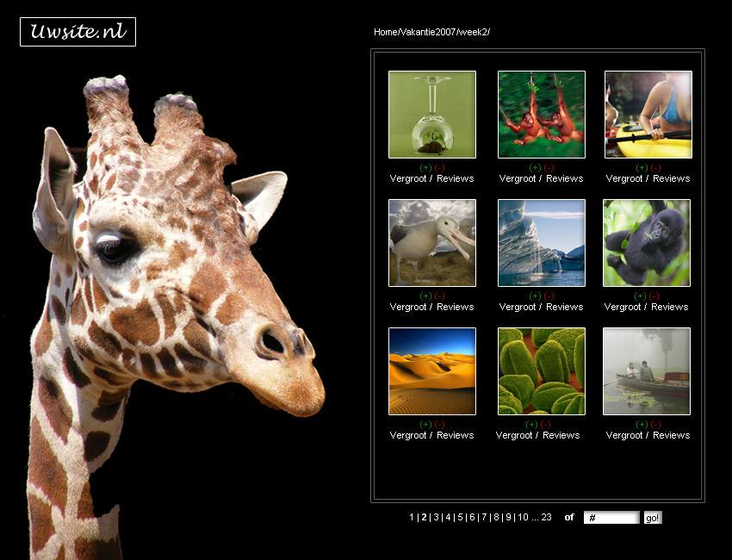Open the albatross bird thumbnail

(x=432, y=243)
